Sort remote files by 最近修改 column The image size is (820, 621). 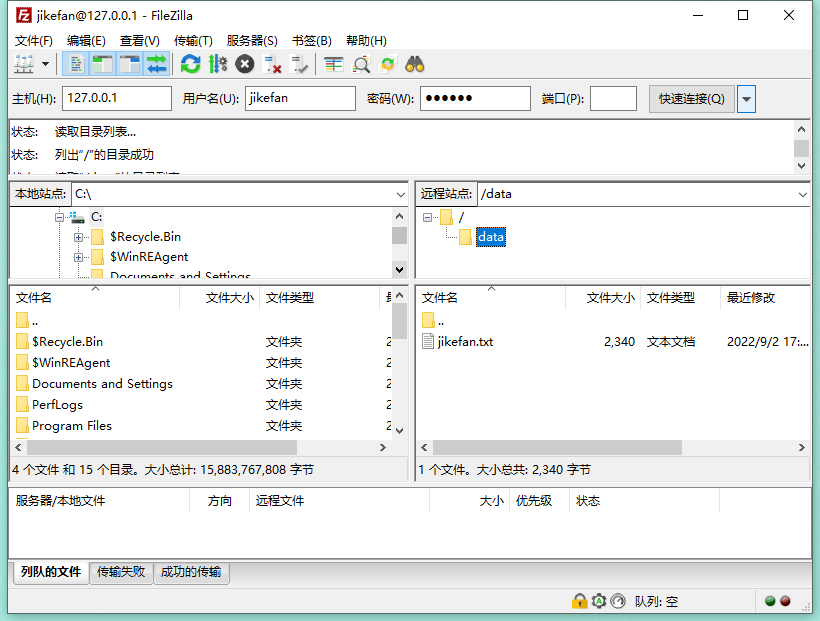tap(764, 298)
